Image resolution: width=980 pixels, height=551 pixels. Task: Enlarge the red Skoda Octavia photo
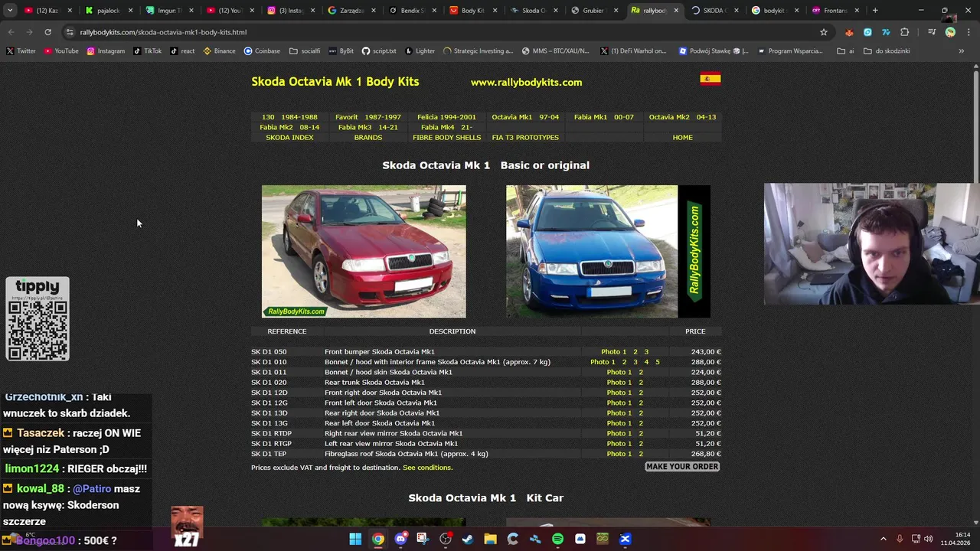[x=364, y=251]
